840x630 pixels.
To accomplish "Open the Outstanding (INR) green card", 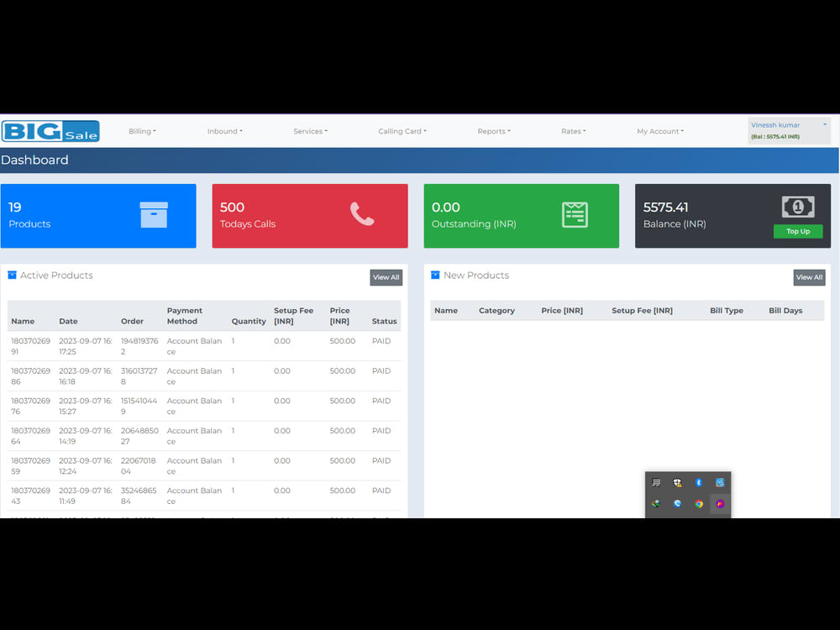I will pyautogui.click(x=522, y=216).
